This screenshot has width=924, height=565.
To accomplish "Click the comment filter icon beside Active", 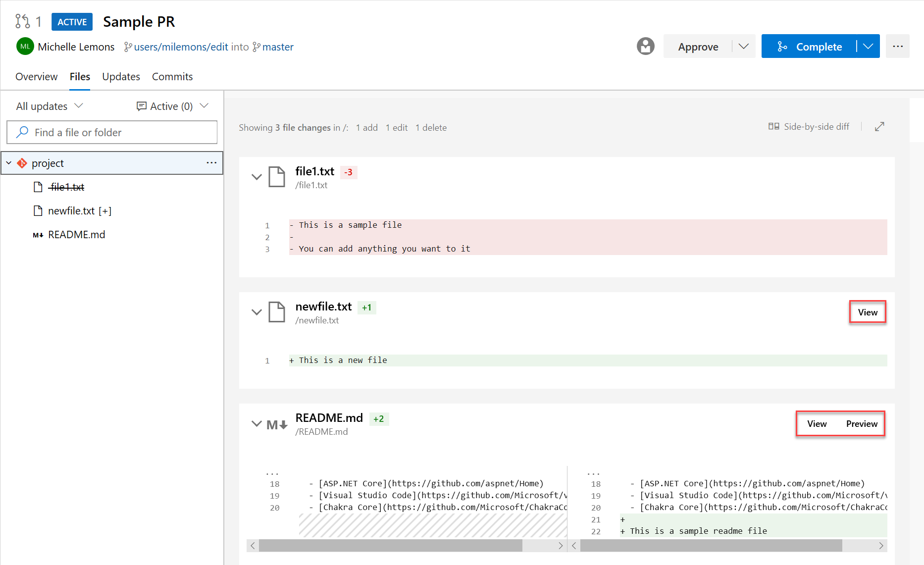I will click(142, 105).
